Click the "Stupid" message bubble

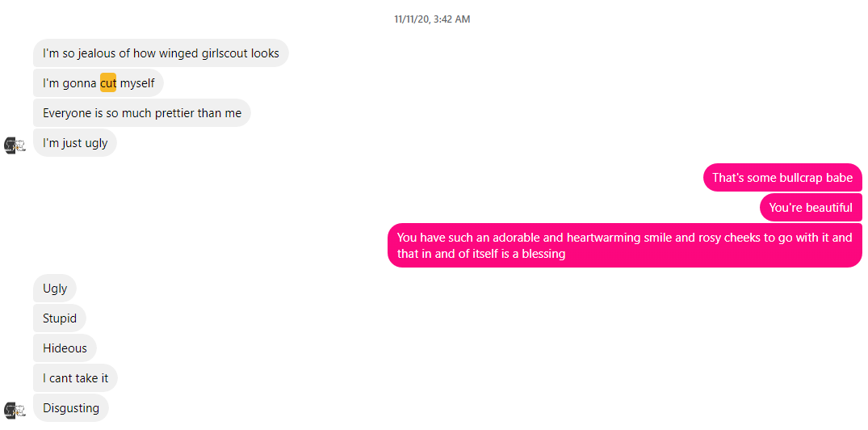pyautogui.click(x=60, y=318)
